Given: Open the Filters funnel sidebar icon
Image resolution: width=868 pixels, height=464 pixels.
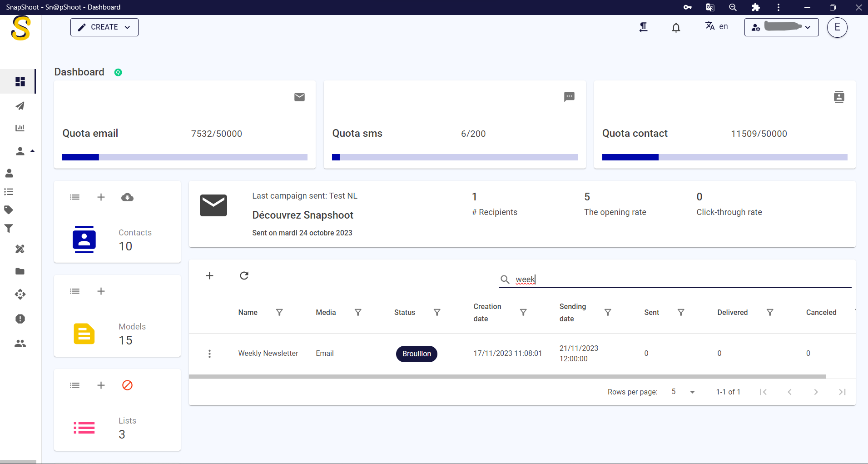Looking at the screenshot, I should (8, 228).
